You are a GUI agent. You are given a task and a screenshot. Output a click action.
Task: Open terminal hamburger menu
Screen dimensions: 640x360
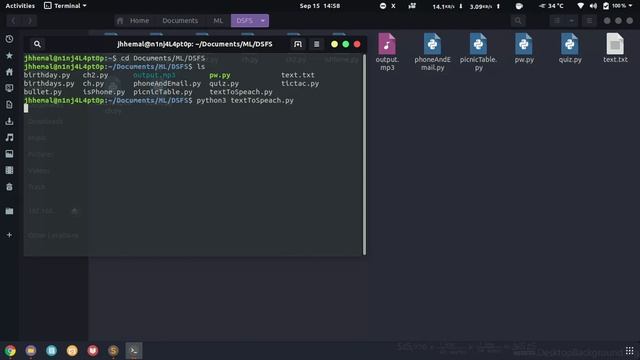(316, 44)
